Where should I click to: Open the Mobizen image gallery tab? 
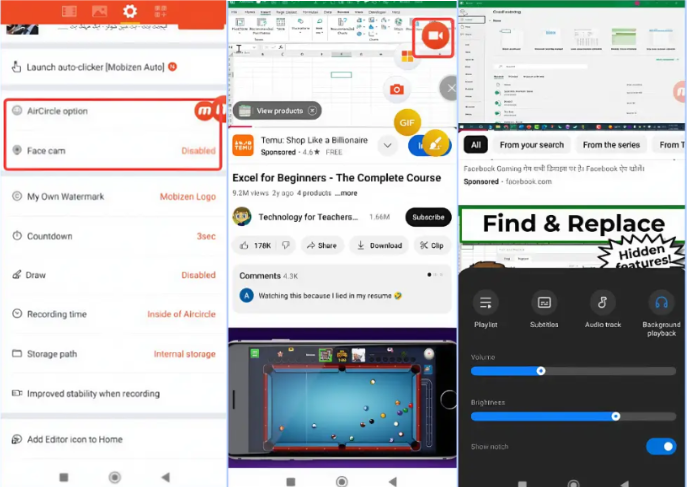[99, 11]
